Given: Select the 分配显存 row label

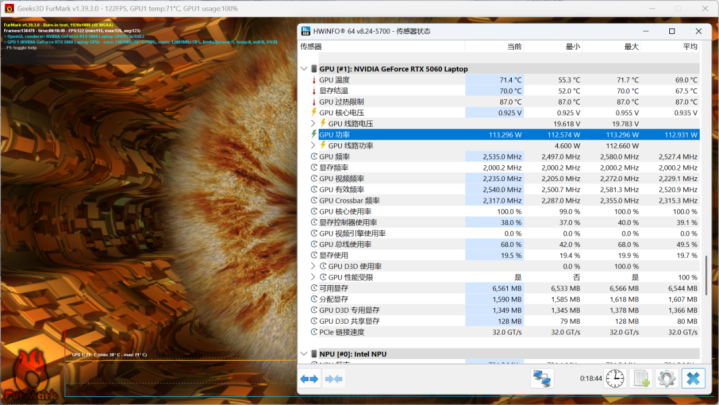Looking at the screenshot, I should [333, 299].
